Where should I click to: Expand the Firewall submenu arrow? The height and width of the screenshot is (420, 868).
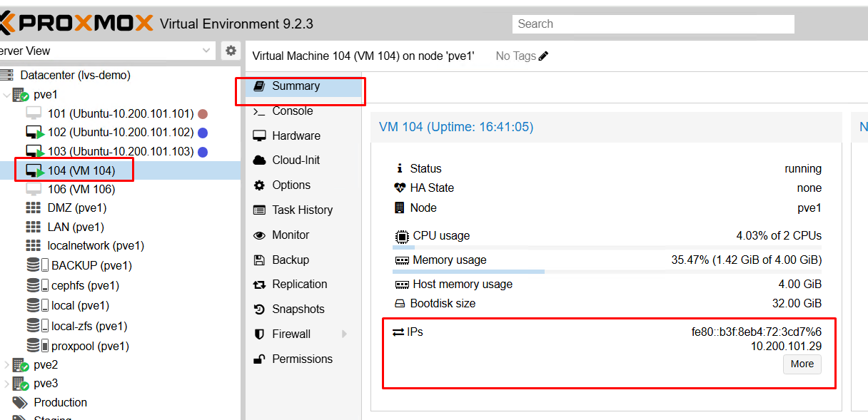click(x=345, y=334)
